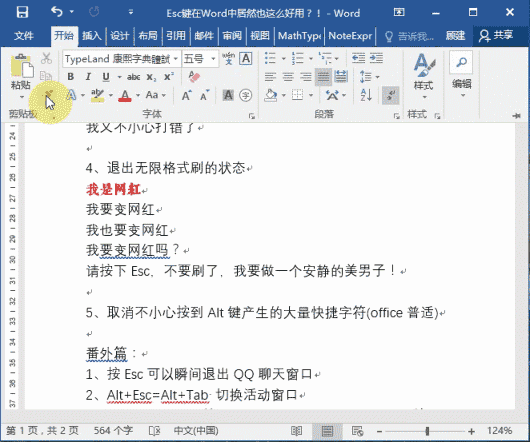
Task: Toggle Strikethrough abc formatting
Action: click(x=134, y=77)
